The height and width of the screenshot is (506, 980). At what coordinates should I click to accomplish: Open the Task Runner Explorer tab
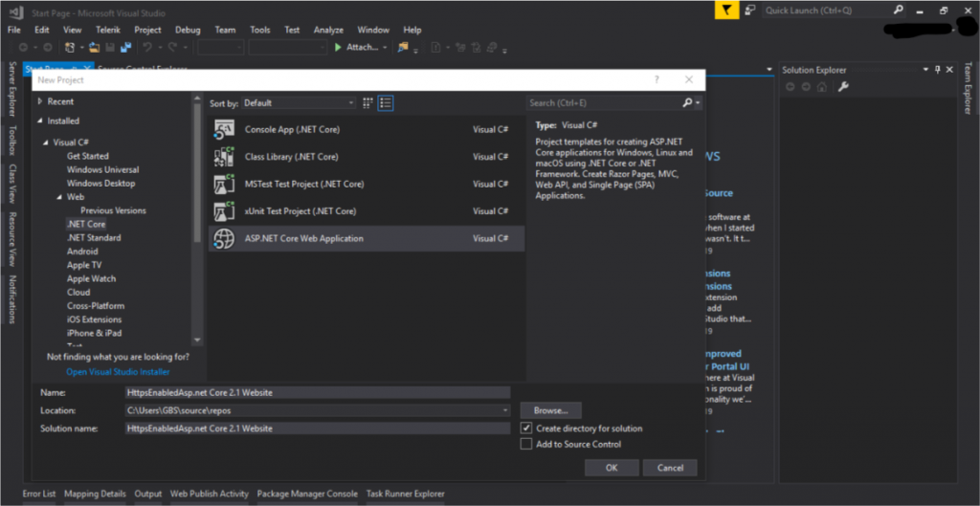(x=406, y=494)
